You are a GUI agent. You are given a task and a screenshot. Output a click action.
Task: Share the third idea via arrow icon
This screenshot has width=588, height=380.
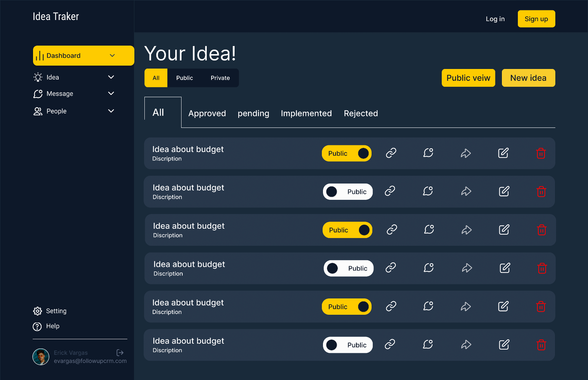coord(467,230)
